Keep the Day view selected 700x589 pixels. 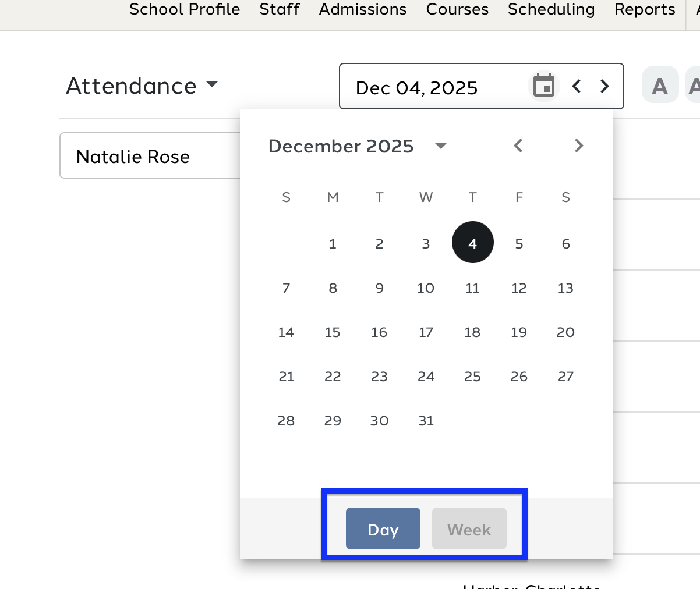pos(383,528)
